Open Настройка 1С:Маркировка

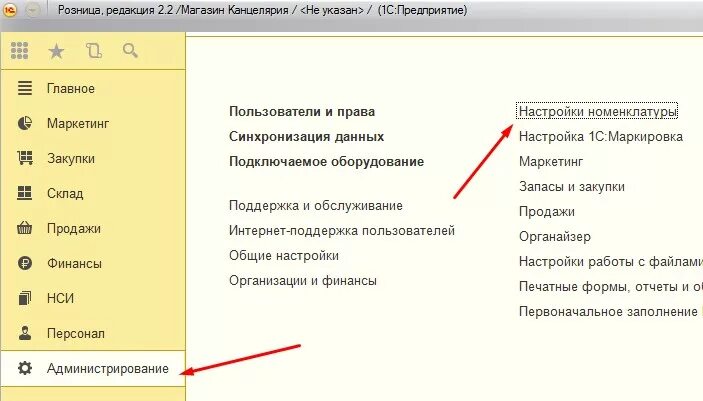pos(601,136)
